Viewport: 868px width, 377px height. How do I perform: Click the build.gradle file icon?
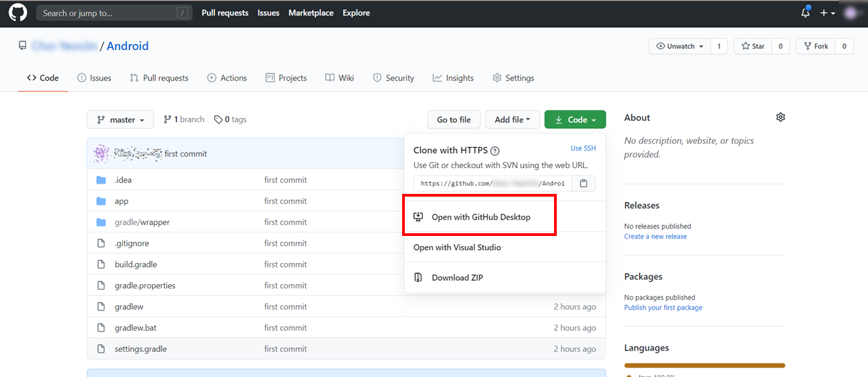coord(101,264)
